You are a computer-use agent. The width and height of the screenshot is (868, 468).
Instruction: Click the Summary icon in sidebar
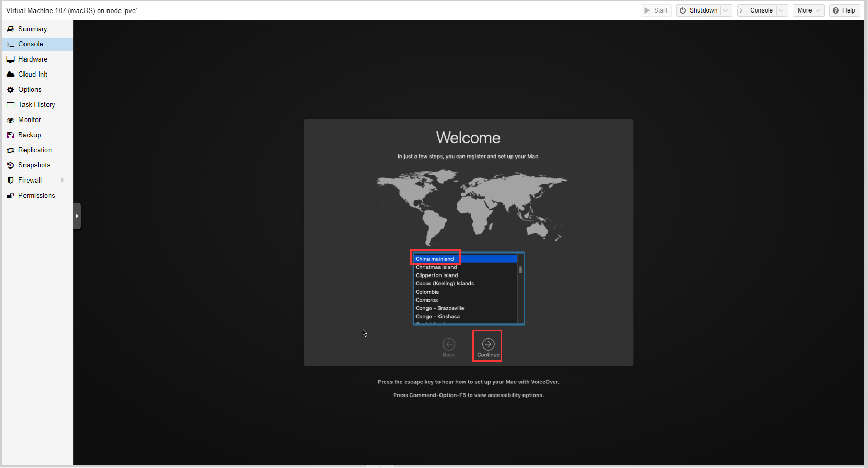pos(10,29)
